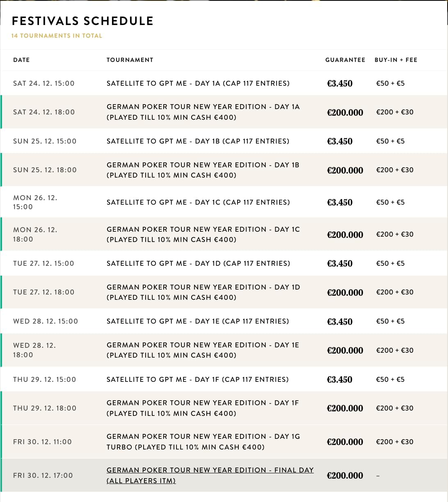Open the Satellite to GPT ME Day 1E tournament
448x502 pixels.
198,321
